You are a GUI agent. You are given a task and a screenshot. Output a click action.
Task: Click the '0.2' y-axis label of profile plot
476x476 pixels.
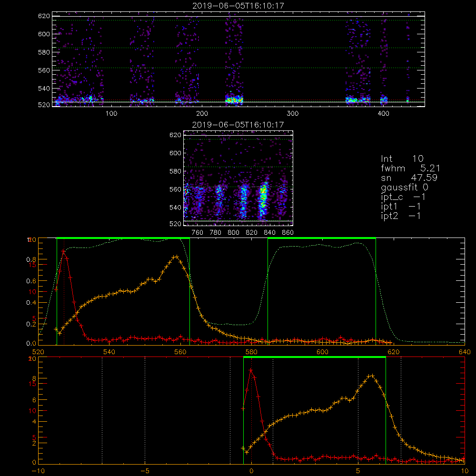pyautogui.click(x=31, y=324)
